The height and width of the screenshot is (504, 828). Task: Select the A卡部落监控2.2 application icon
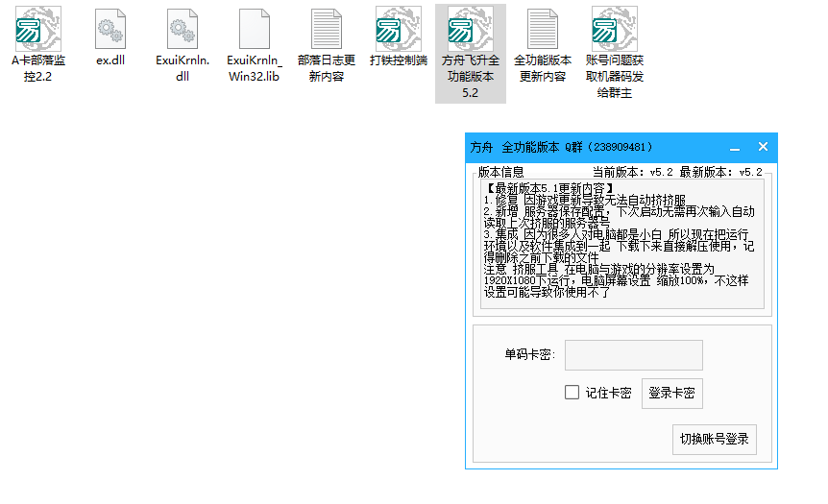coord(37,29)
